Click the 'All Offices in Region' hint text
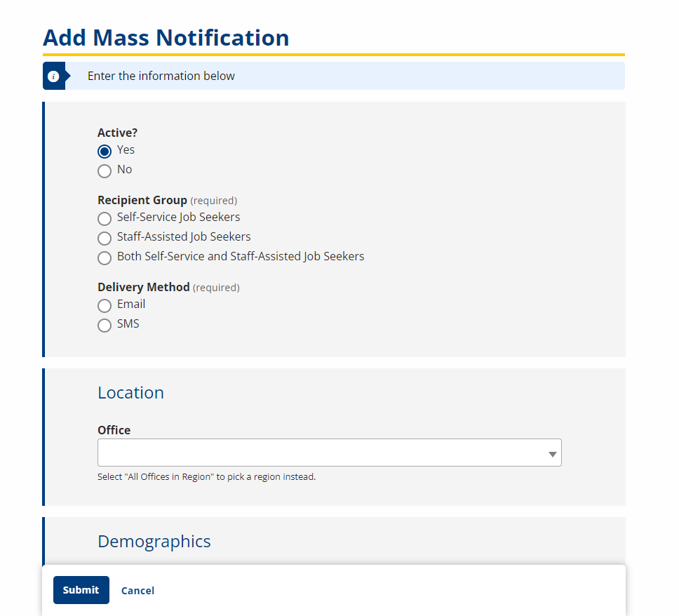 [x=206, y=476]
